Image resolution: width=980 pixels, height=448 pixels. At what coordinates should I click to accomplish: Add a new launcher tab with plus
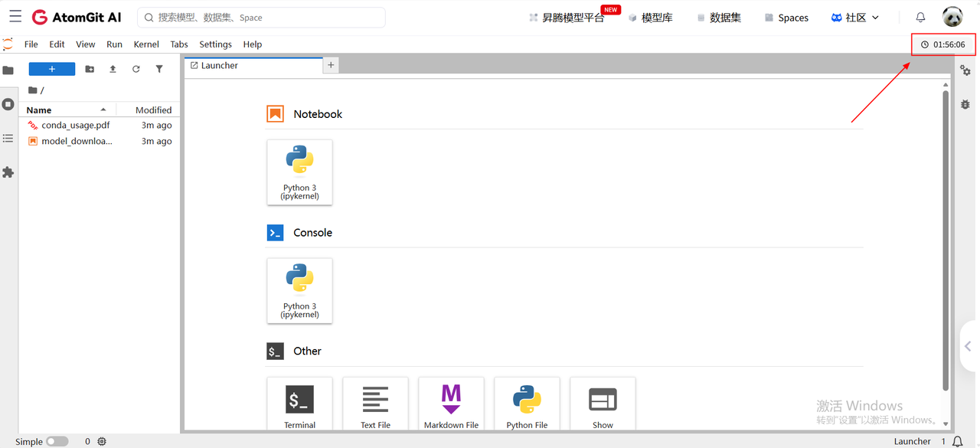coord(331,66)
